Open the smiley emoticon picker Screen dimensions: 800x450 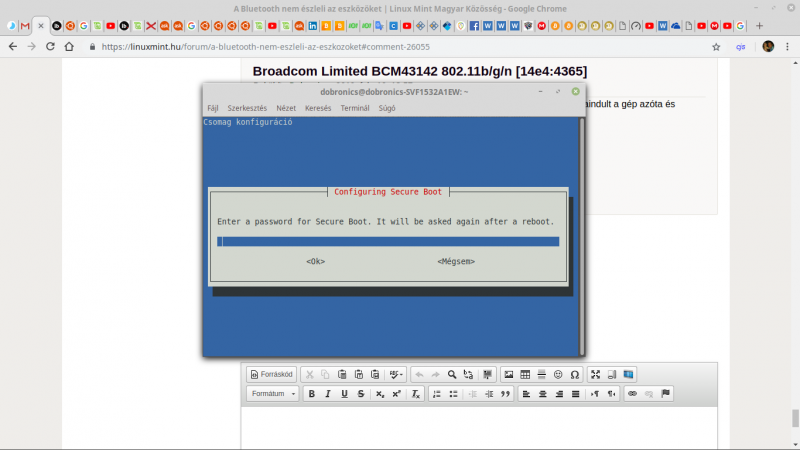click(x=558, y=374)
